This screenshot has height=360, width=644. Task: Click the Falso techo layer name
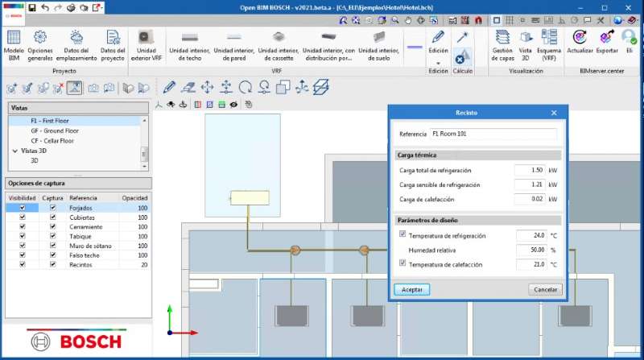[85, 255]
